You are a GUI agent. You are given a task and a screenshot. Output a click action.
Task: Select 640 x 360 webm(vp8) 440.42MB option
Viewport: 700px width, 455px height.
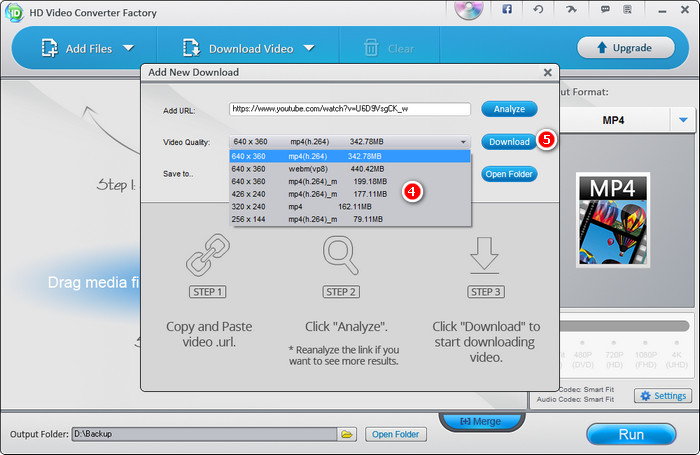(x=350, y=169)
